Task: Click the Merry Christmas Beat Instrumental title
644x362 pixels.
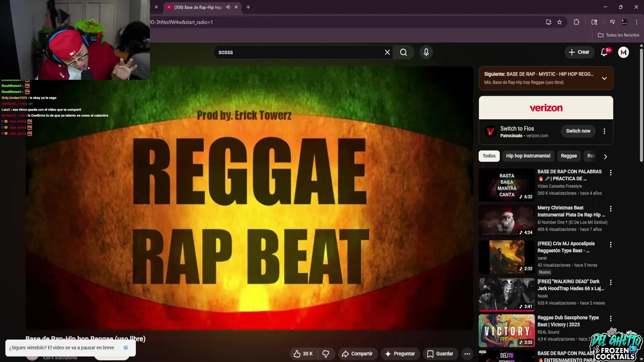Action: click(571, 211)
